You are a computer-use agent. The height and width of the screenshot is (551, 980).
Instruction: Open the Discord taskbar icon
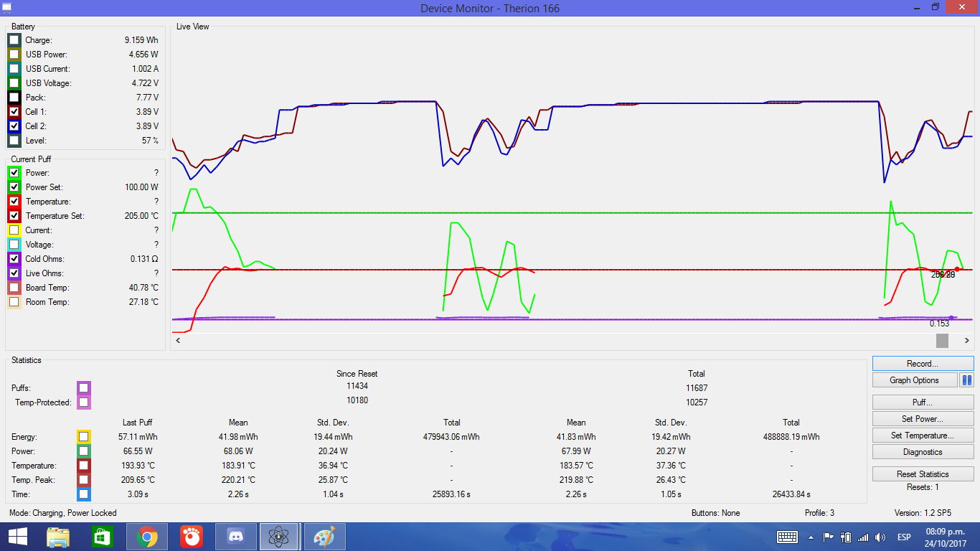point(236,537)
